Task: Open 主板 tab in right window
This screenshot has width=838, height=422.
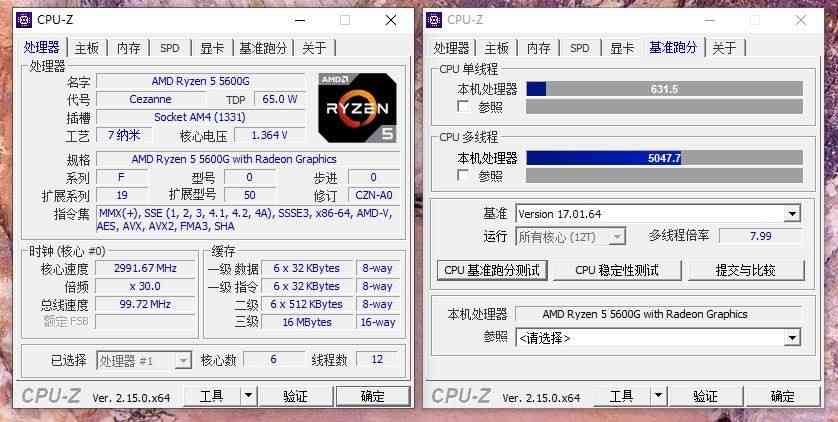Action: pyautogui.click(x=496, y=48)
